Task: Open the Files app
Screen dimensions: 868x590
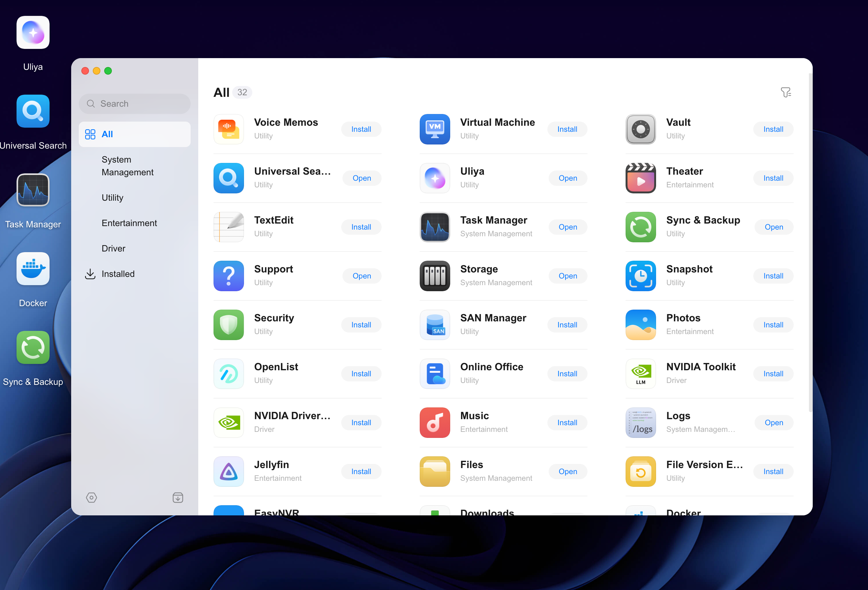Action: pos(568,471)
